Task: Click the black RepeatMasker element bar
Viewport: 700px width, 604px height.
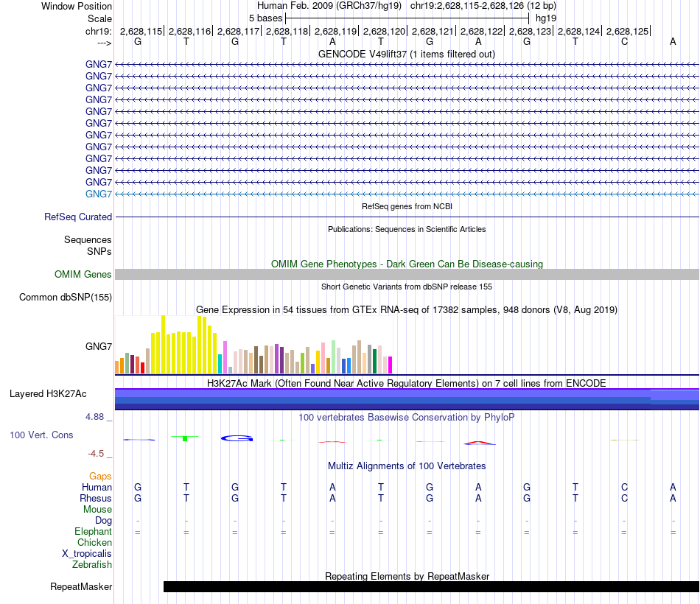Action: (431, 586)
